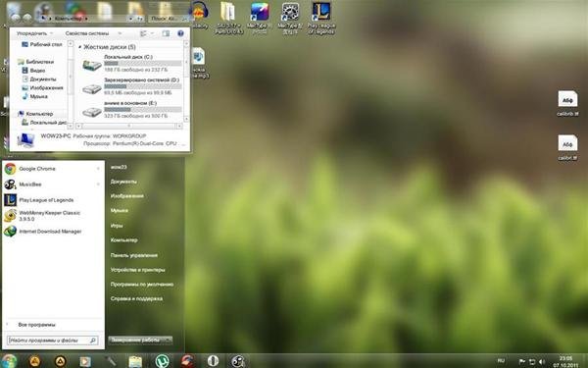Image resolution: width=588 pixels, height=368 pixels.
Task: Expand the MusicBee jump list arrow
Action: tap(98, 184)
